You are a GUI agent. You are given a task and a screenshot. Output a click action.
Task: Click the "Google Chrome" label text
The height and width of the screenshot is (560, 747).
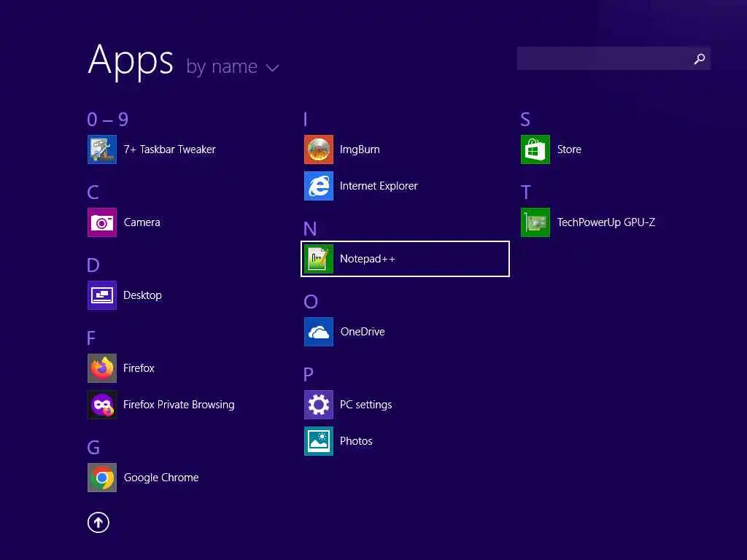[x=161, y=478]
